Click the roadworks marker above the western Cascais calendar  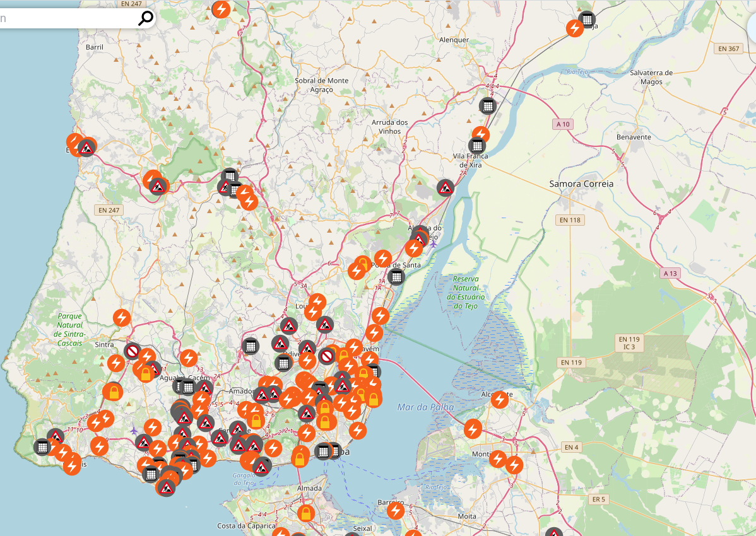56,437
